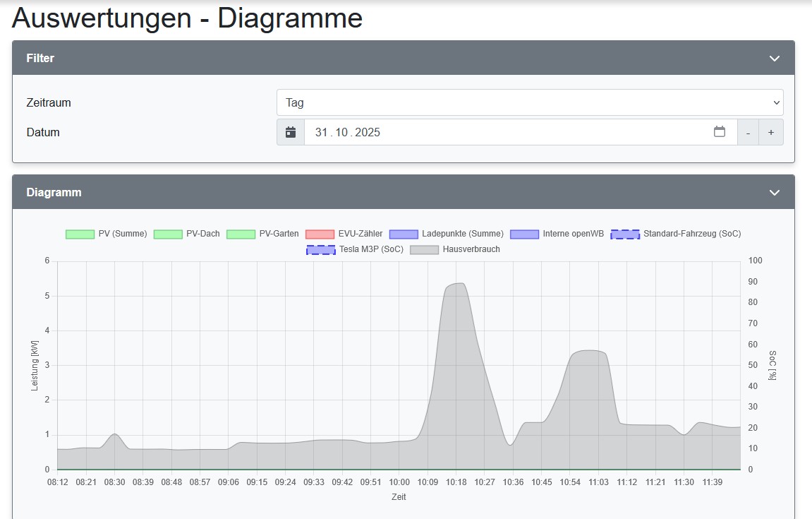This screenshot has height=519, width=812.
Task: Click the Filter panel header title
Action: click(40, 58)
